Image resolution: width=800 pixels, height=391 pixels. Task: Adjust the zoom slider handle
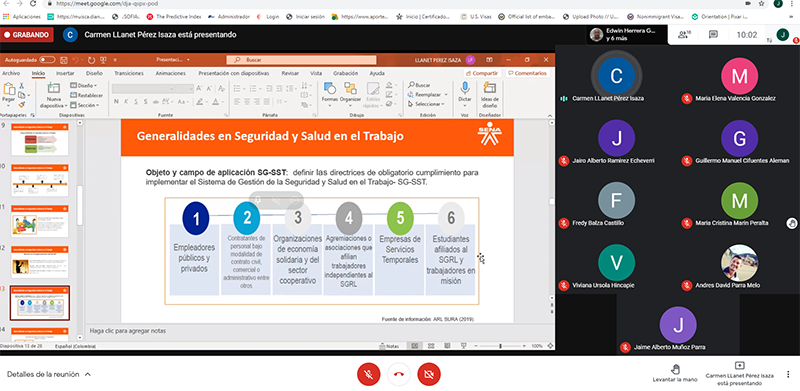(500, 346)
